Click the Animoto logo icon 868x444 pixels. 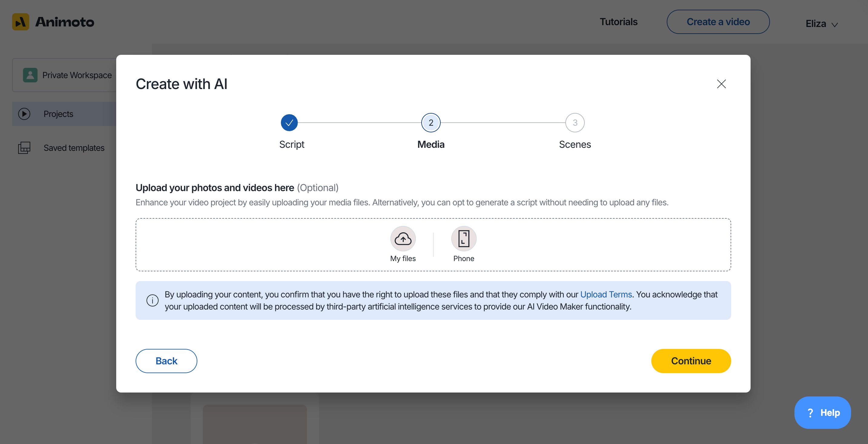coord(21,22)
